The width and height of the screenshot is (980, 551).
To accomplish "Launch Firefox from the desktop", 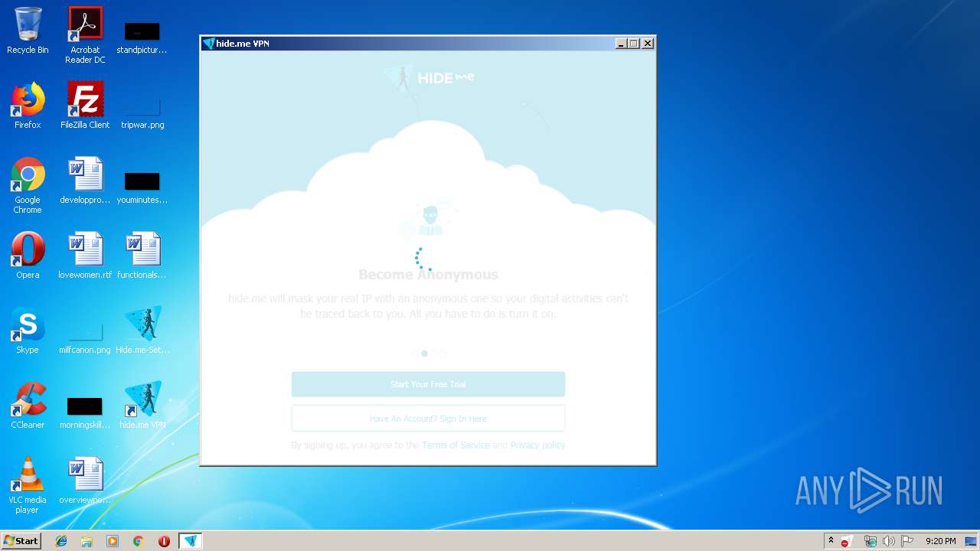I will pos(28,106).
